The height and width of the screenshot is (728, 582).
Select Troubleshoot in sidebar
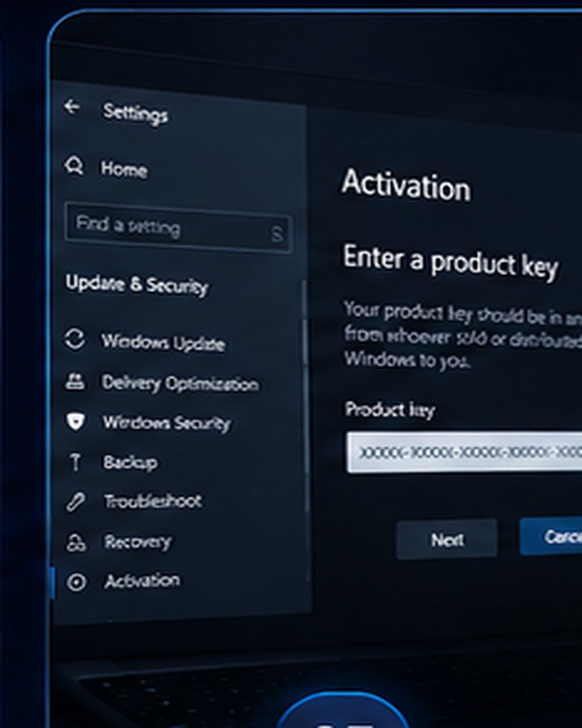click(153, 501)
